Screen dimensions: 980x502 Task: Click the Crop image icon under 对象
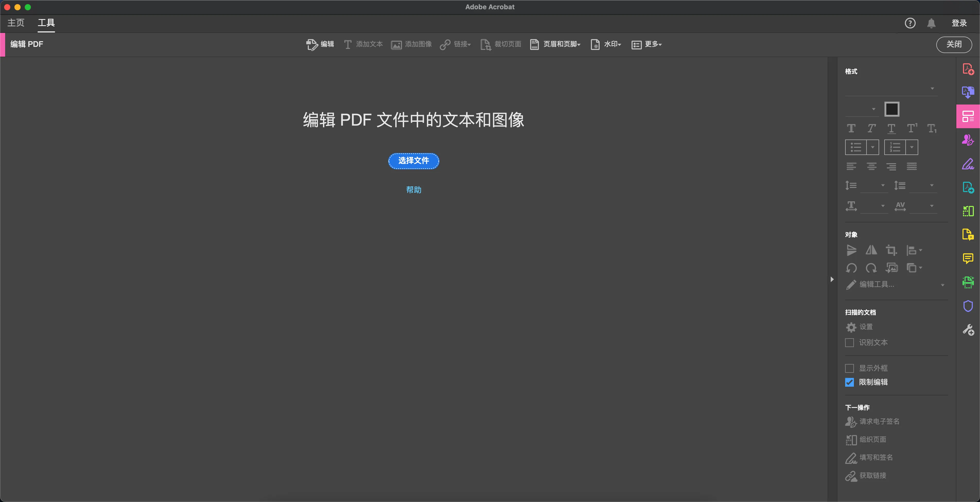(x=891, y=250)
